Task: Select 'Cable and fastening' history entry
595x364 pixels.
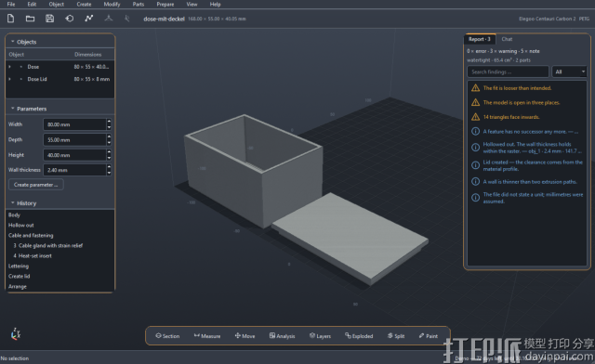Action: (x=31, y=236)
